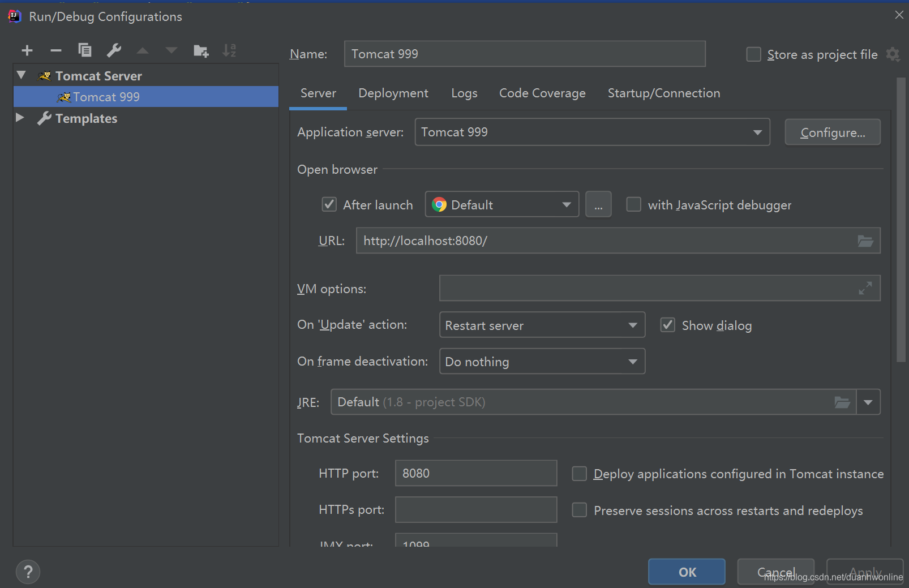Click the OK button

687,572
